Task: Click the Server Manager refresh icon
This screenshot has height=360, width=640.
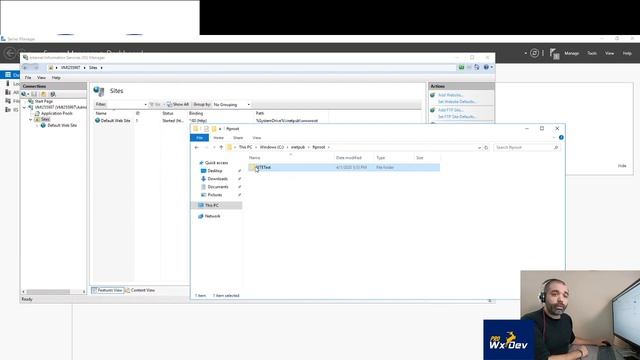Action: click(x=534, y=53)
